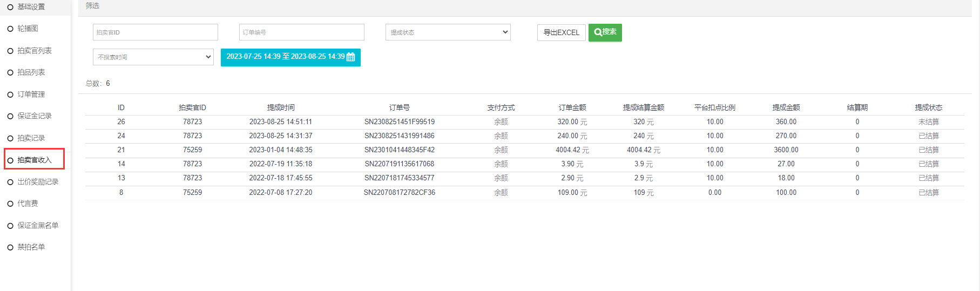Open the 保证金记录 menu item
This screenshot has height=291, width=980.
(x=34, y=116)
